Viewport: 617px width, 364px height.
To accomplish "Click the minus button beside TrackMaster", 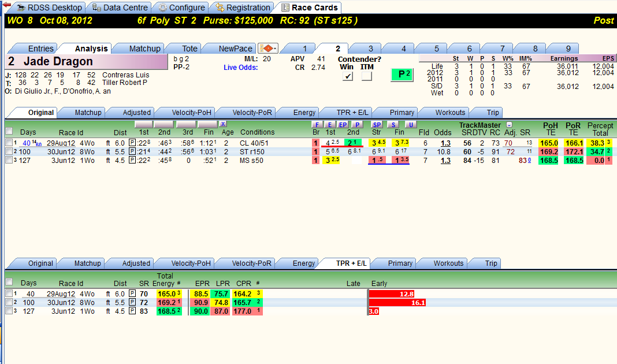I will [x=509, y=124].
